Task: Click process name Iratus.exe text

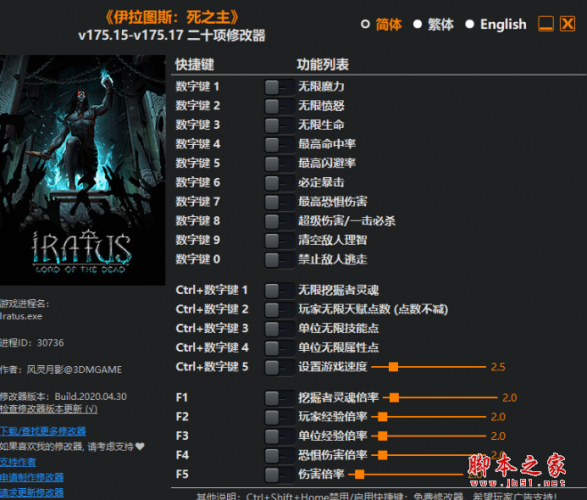Action: tap(21, 317)
